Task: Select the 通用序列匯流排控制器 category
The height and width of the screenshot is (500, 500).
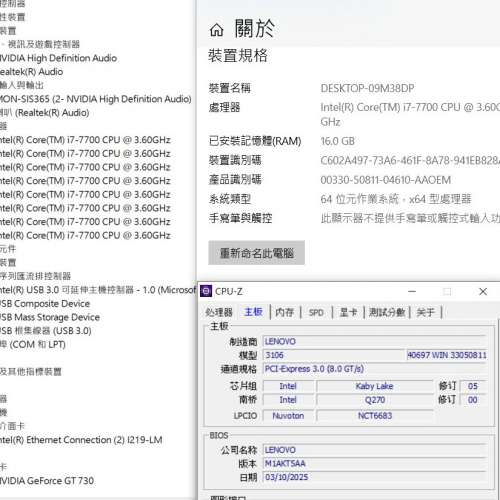Action: [x=35, y=276]
